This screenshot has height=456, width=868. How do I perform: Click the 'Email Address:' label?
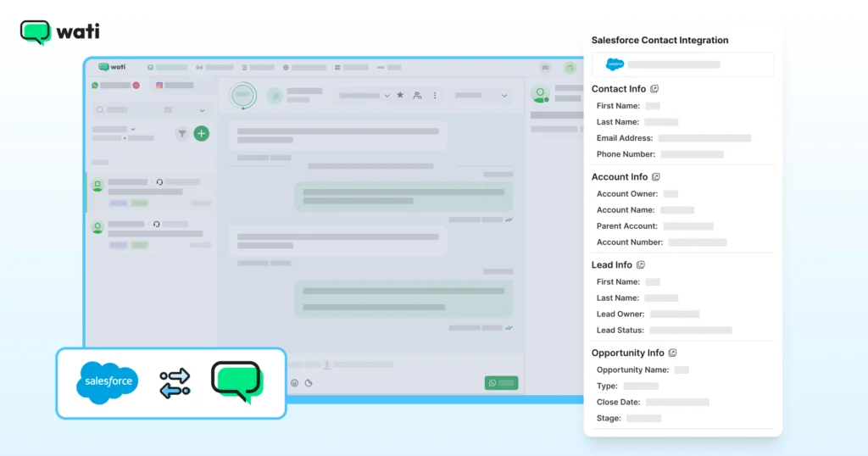click(625, 138)
